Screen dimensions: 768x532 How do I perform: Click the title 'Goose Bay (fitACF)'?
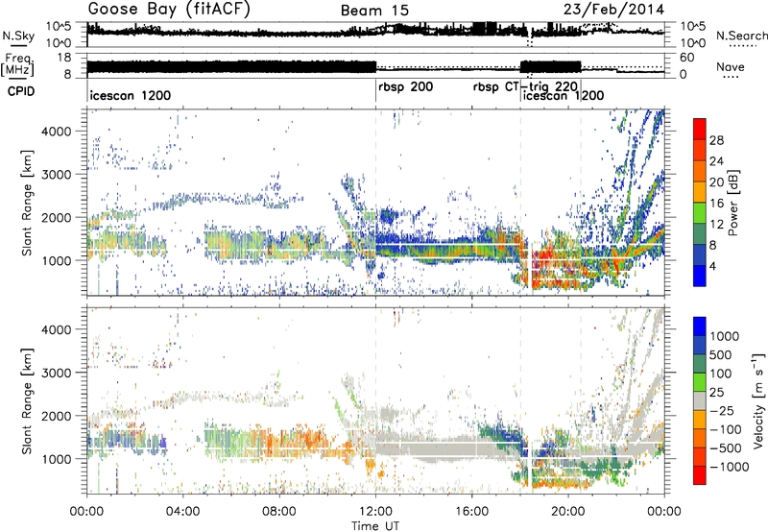point(169,10)
